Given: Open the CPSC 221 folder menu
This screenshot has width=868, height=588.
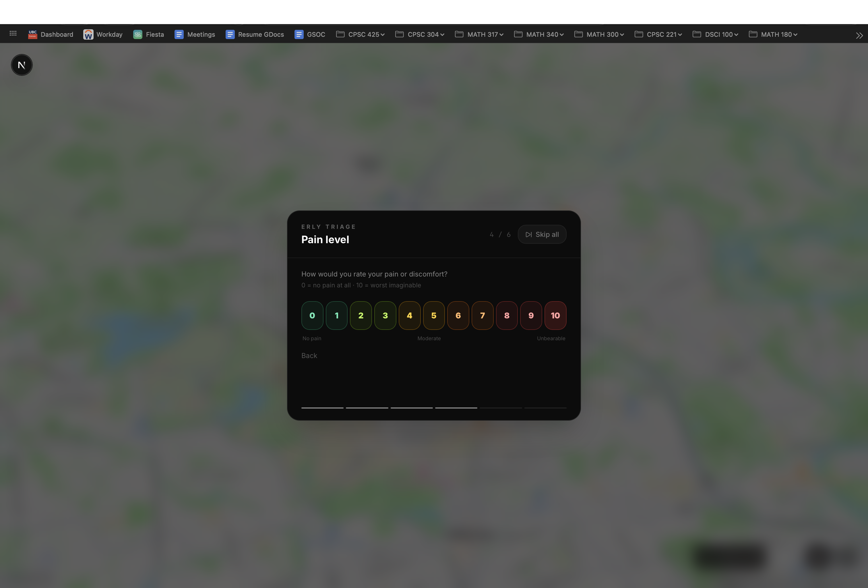Looking at the screenshot, I should pyautogui.click(x=658, y=34).
